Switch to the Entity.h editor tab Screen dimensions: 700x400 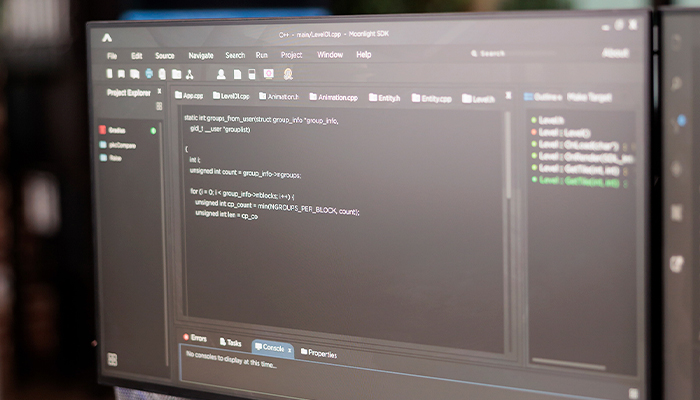pos(384,98)
